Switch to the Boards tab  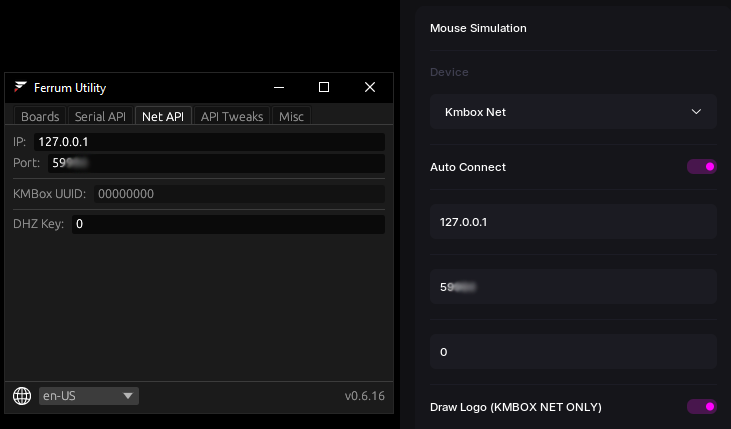[40, 116]
